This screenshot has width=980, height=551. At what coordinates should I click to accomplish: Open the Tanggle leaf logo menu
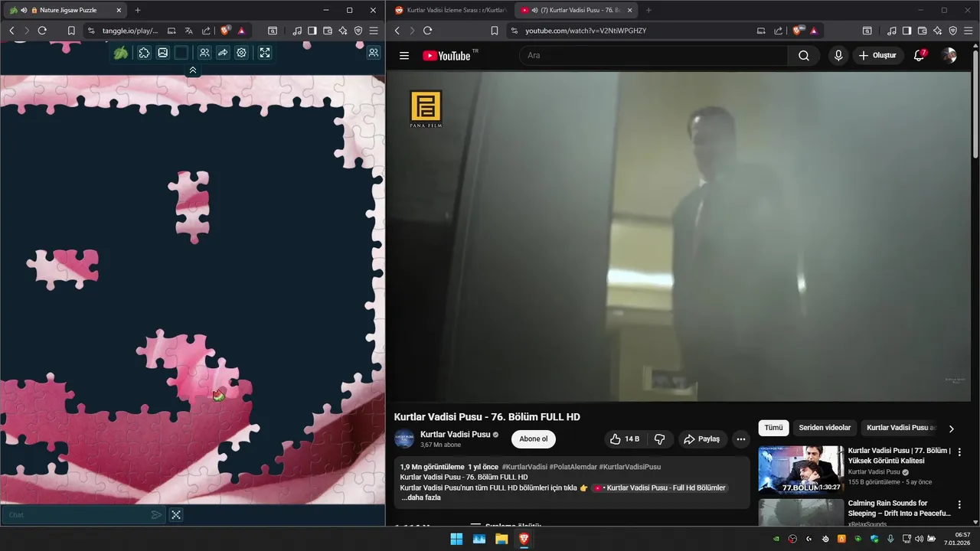click(x=121, y=53)
